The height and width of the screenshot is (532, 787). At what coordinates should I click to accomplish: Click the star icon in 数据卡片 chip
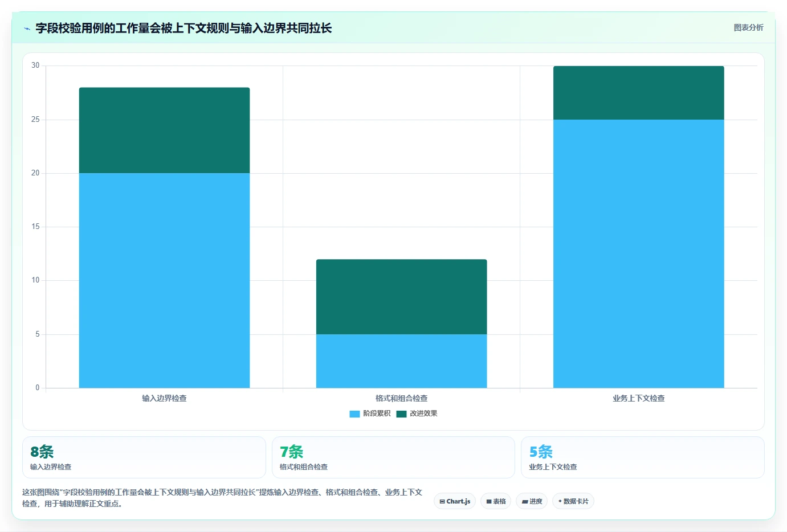(560, 501)
